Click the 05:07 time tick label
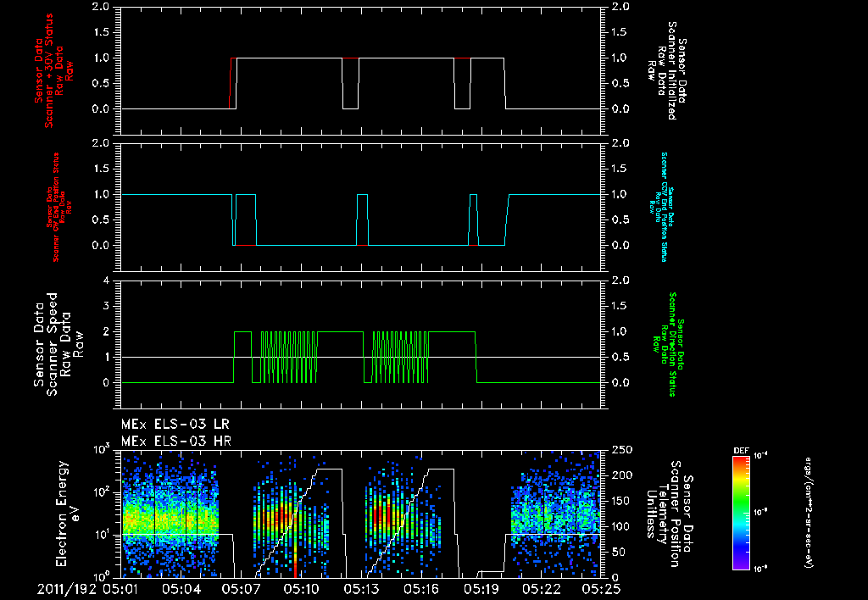Screen dimensions: 868x600 pos(241,589)
